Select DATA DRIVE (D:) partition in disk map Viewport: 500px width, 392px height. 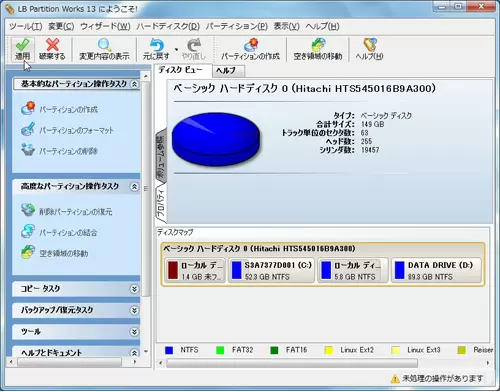436,270
